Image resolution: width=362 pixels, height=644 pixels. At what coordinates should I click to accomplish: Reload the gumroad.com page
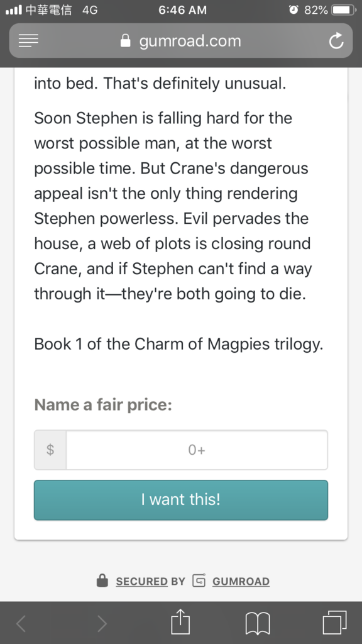coord(336,41)
